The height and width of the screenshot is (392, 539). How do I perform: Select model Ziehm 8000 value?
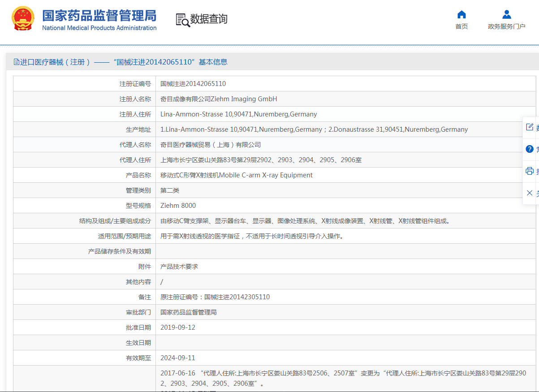tap(178, 206)
